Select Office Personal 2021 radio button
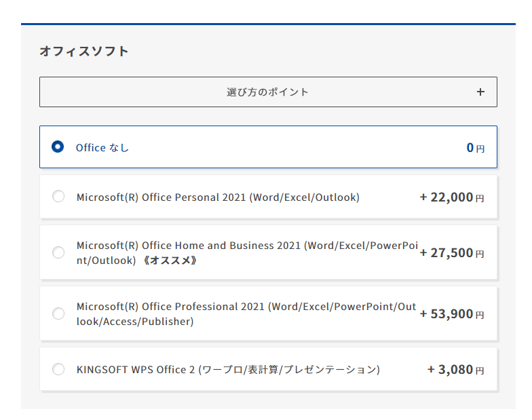Viewport: 532px width, 420px height. click(x=58, y=196)
